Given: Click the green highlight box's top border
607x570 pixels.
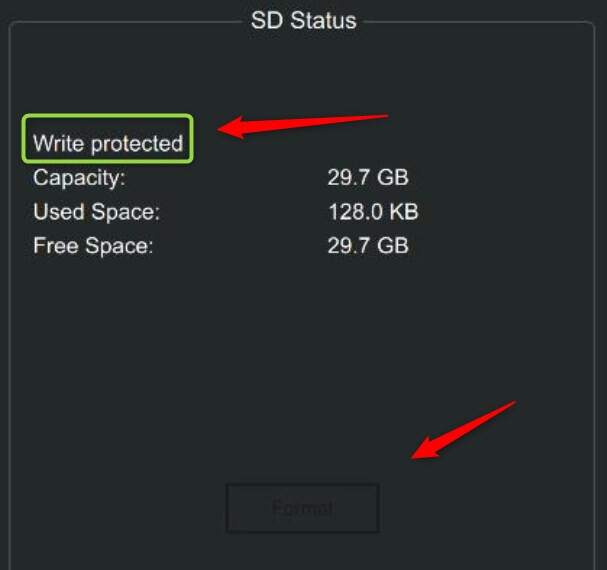Looking at the screenshot, I should pos(108,115).
